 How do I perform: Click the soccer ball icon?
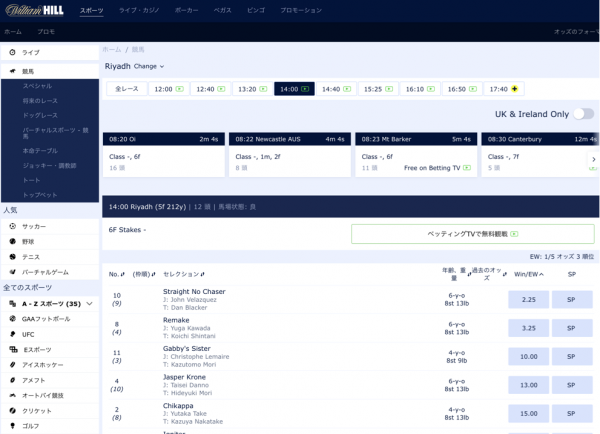coord(13,226)
